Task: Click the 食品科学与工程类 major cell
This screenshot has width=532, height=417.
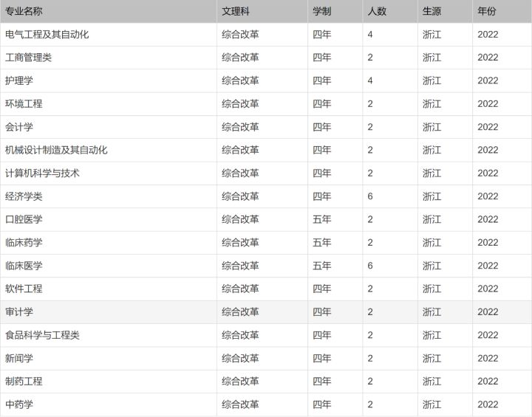Action: pyautogui.click(x=42, y=335)
